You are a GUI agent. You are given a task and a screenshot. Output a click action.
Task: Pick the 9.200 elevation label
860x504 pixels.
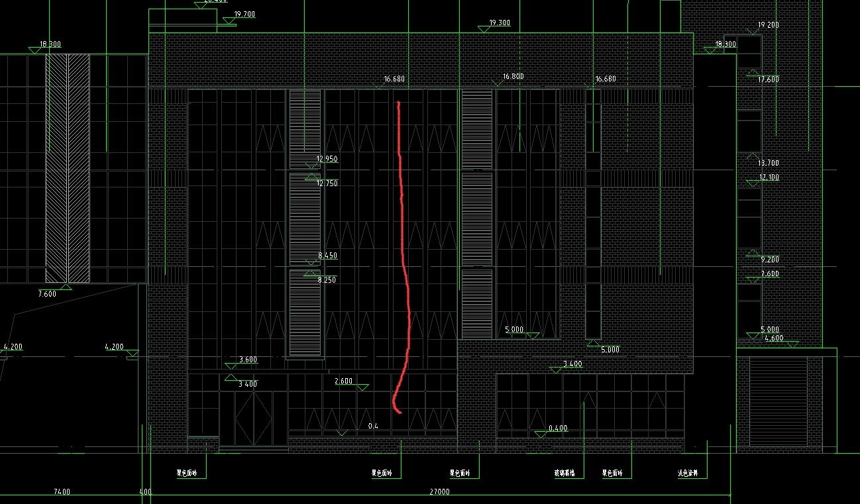[770, 260]
